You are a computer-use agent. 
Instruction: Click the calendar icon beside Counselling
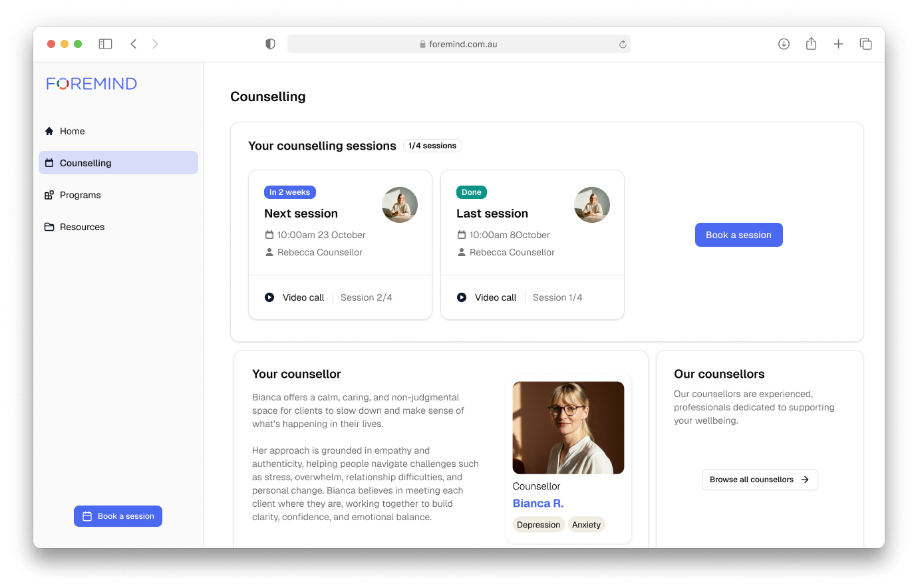[49, 163]
